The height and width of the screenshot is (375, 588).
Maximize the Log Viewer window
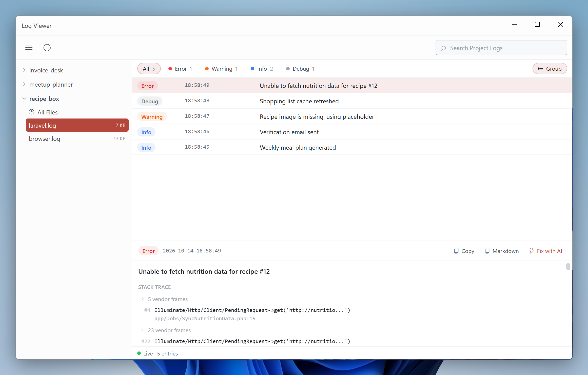tap(537, 24)
